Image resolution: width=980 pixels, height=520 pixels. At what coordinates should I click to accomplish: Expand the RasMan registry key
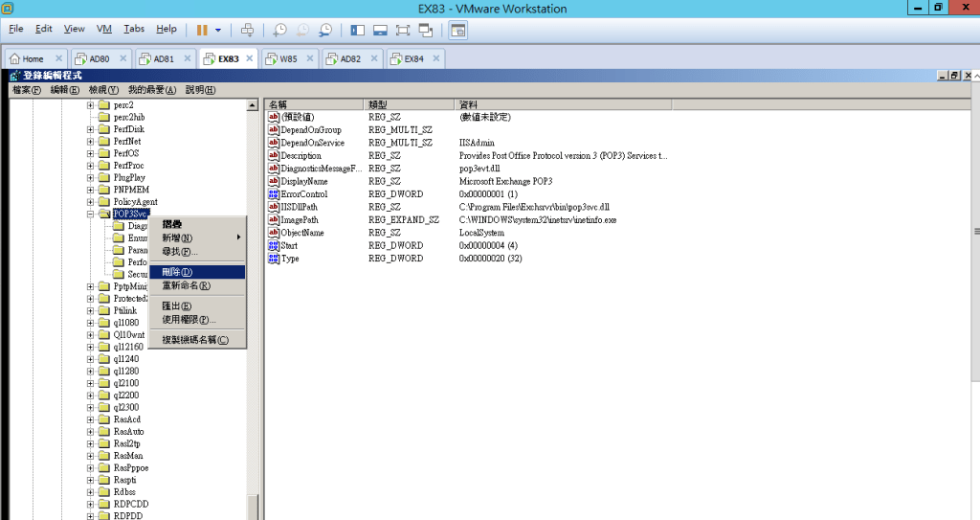coord(91,456)
